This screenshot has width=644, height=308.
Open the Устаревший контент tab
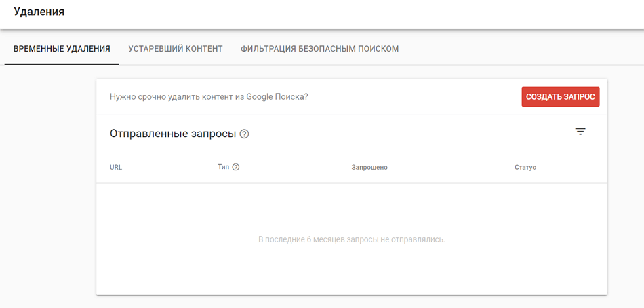coord(176,49)
